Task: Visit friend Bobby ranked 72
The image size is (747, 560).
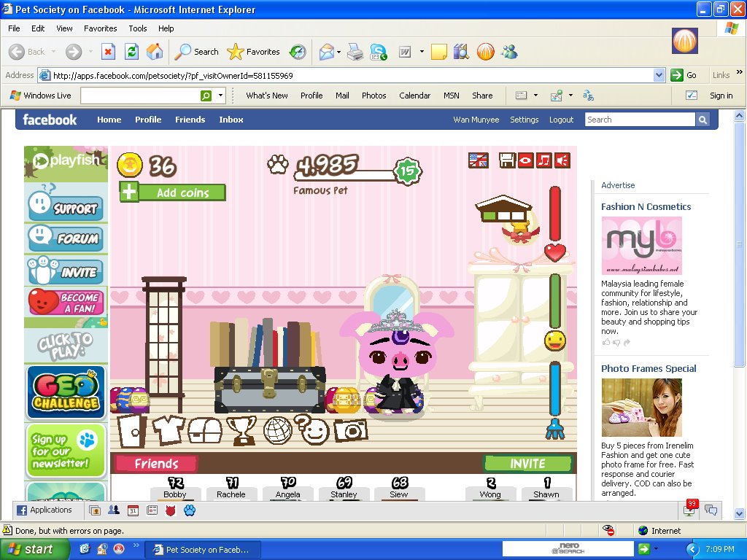Action: coord(175,489)
